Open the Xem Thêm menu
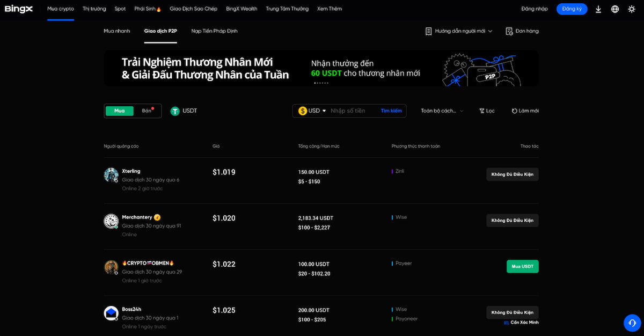644x336 pixels. click(330, 9)
